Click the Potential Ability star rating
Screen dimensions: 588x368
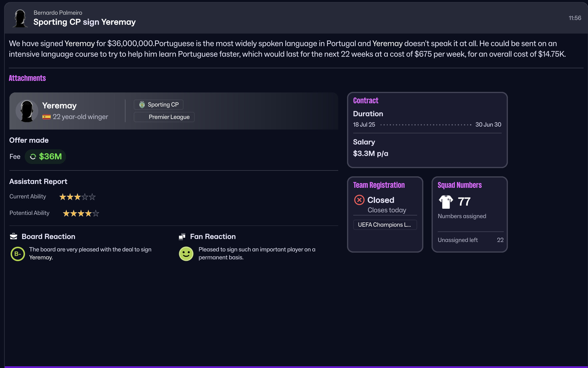pos(81,213)
